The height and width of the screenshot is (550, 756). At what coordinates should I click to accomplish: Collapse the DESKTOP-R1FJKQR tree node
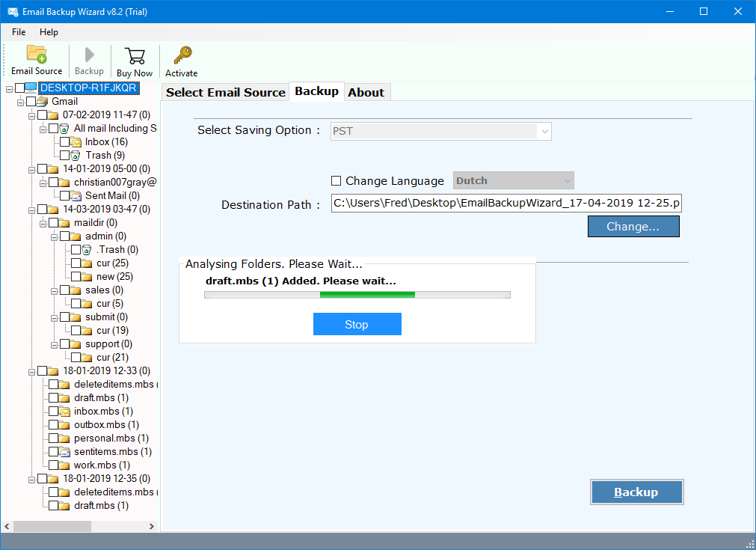9,88
